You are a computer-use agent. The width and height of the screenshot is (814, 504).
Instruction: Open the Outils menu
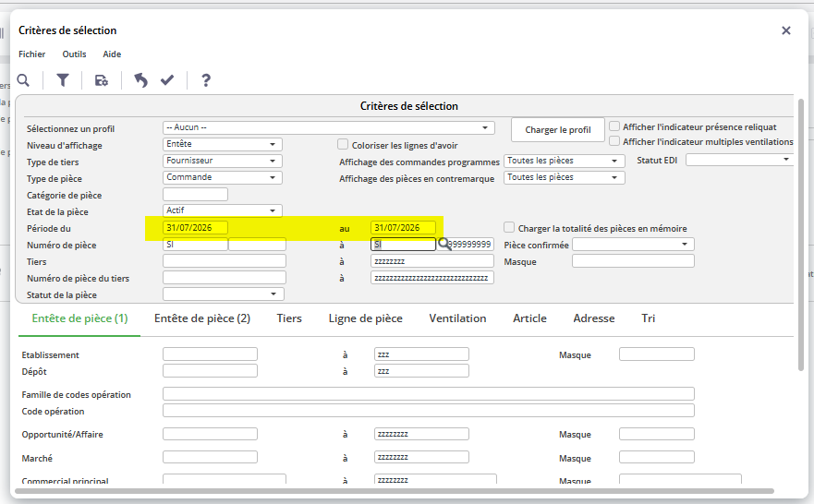(x=74, y=54)
